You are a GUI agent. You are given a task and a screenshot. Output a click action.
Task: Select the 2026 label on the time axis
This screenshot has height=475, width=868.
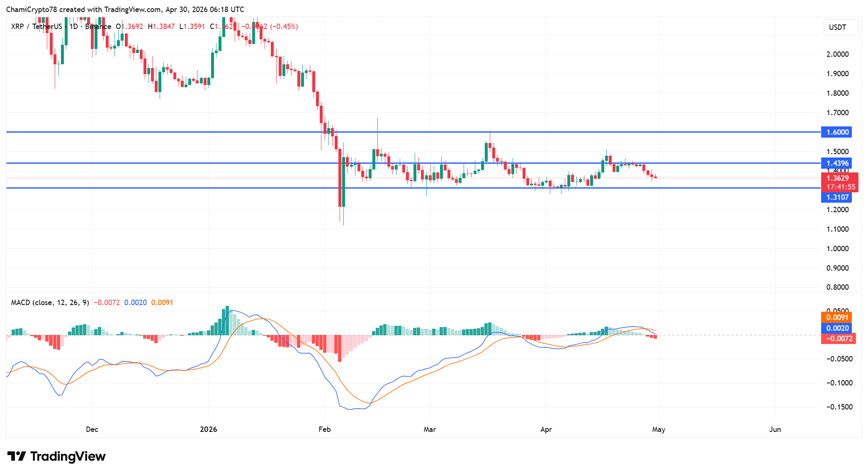click(209, 430)
